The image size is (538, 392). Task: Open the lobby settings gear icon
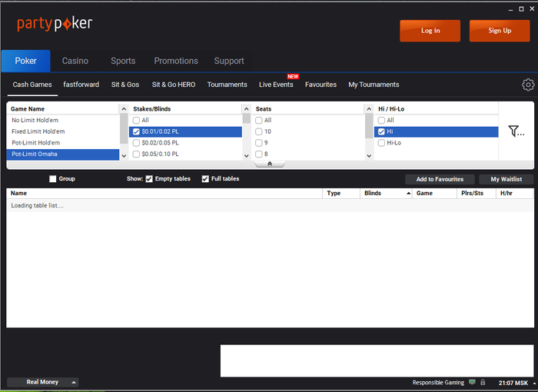coord(528,85)
